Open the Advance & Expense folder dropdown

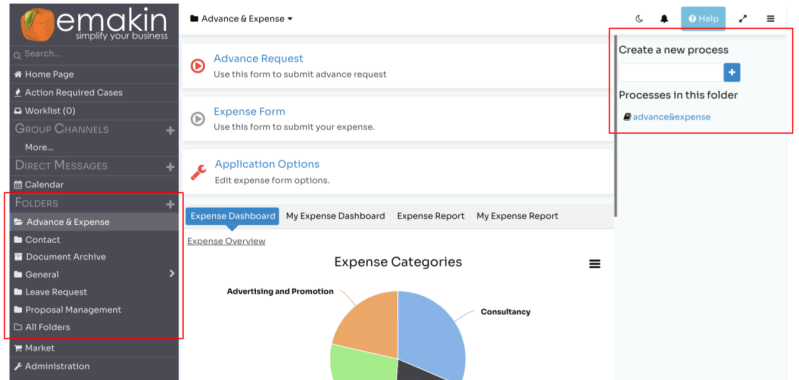click(x=242, y=19)
